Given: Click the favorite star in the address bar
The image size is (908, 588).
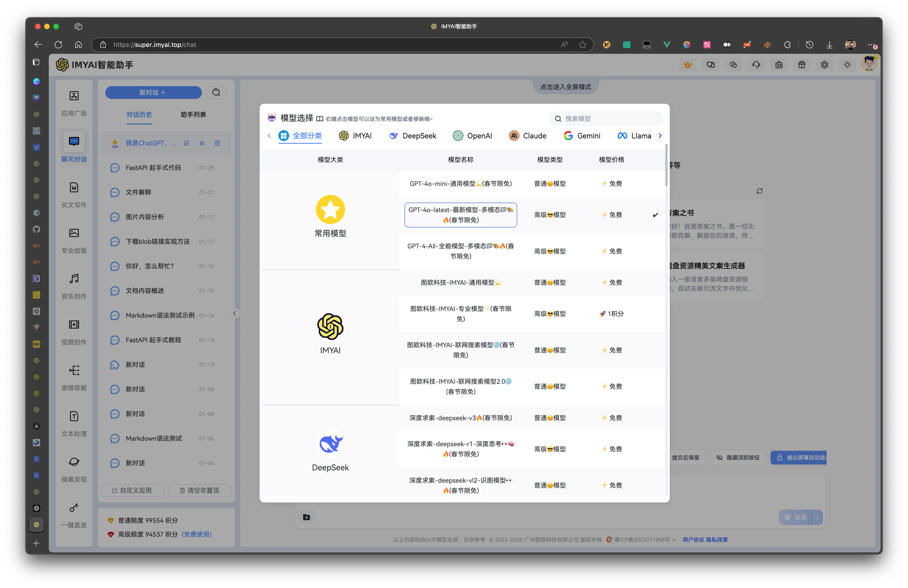Looking at the screenshot, I should pos(582,45).
